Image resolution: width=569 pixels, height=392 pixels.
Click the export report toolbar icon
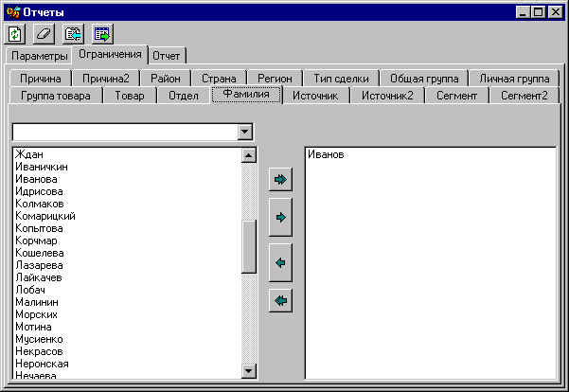click(102, 34)
